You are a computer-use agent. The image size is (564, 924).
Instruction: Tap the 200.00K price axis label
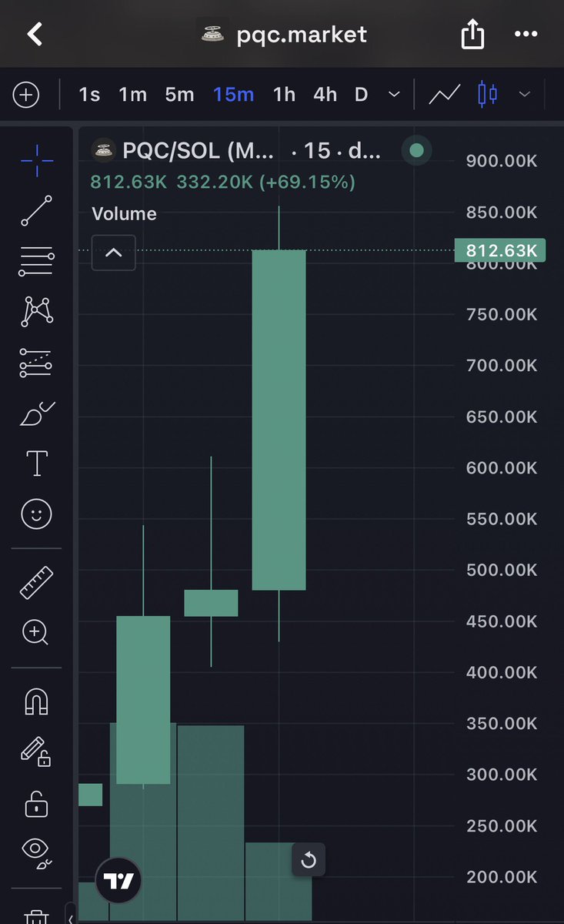tap(502, 877)
